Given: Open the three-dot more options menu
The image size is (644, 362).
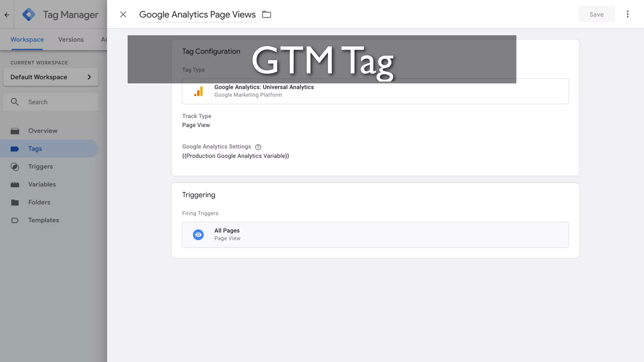Looking at the screenshot, I should 627,14.
